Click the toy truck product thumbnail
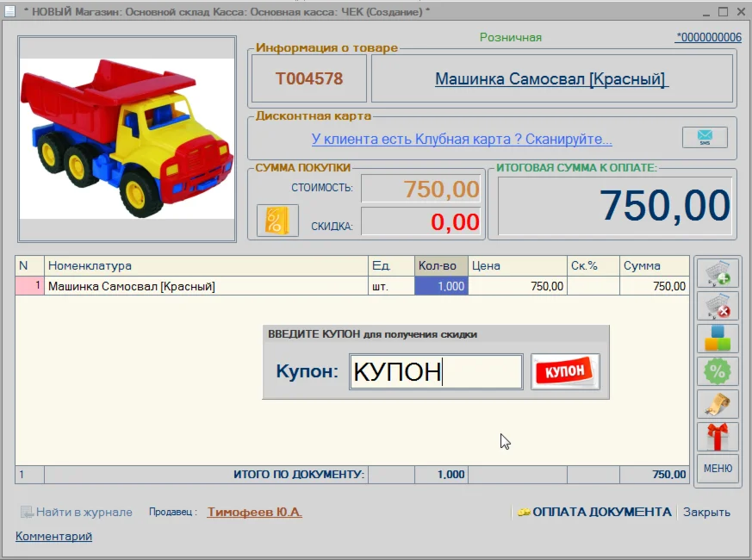The width and height of the screenshot is (752, 560). pos(127,138)
